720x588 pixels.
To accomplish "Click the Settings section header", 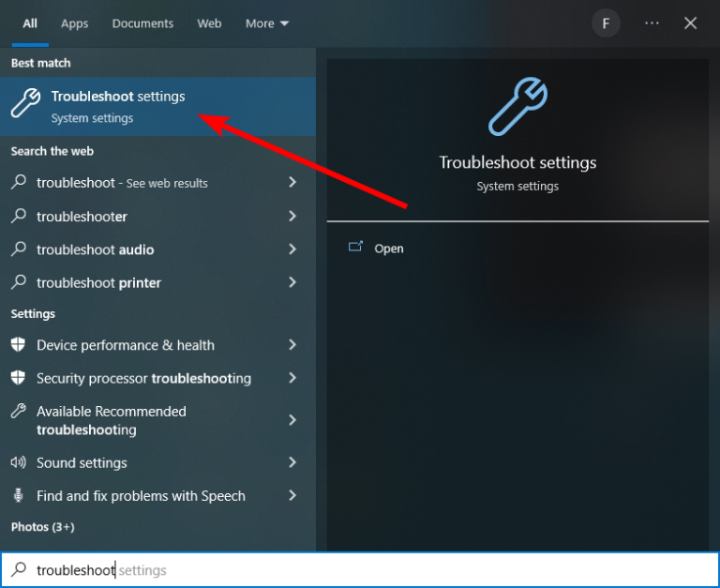I will tap(33, 314).
